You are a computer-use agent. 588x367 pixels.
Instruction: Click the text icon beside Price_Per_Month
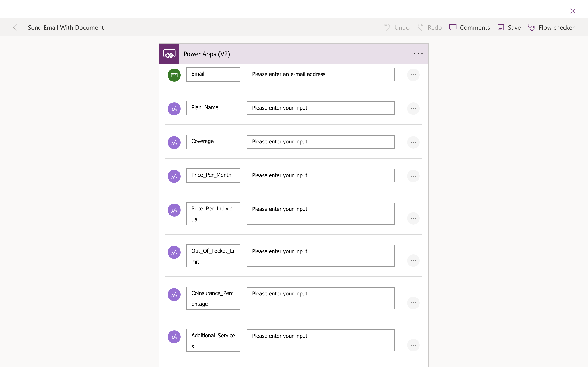click(174, 176)
